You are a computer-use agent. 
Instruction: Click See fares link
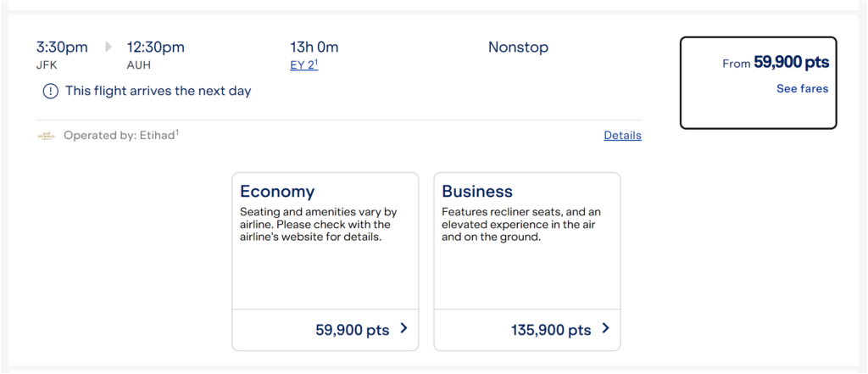click(802, 88)
